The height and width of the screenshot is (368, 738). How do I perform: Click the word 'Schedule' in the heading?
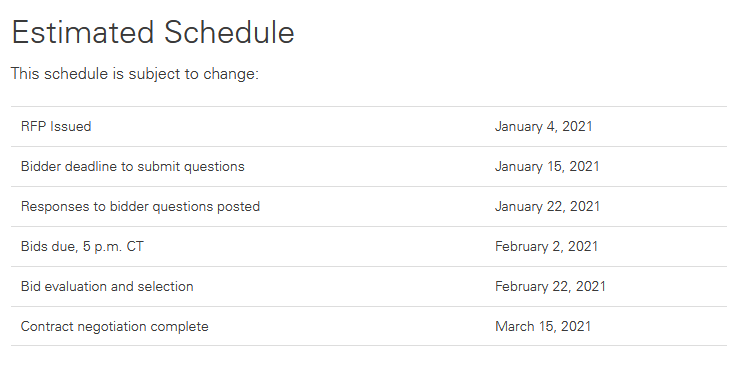click(x=229, y=33)
